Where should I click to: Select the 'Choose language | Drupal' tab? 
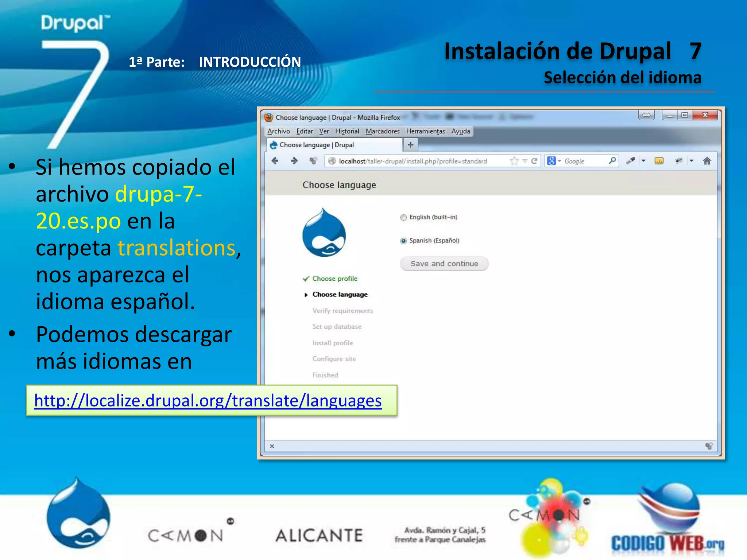(334, 145)
